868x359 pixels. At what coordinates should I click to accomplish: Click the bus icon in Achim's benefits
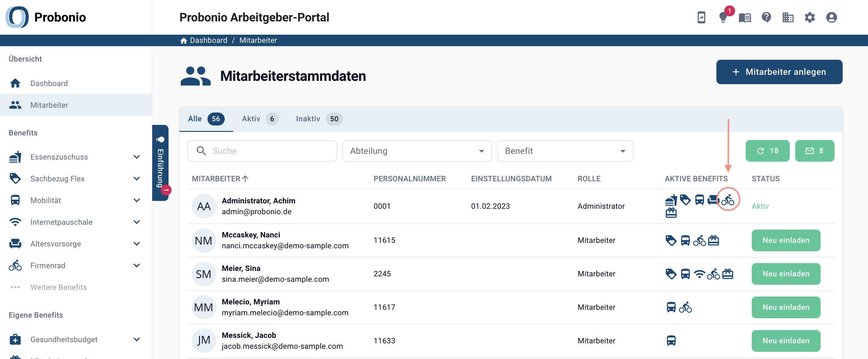pos(699,200)
